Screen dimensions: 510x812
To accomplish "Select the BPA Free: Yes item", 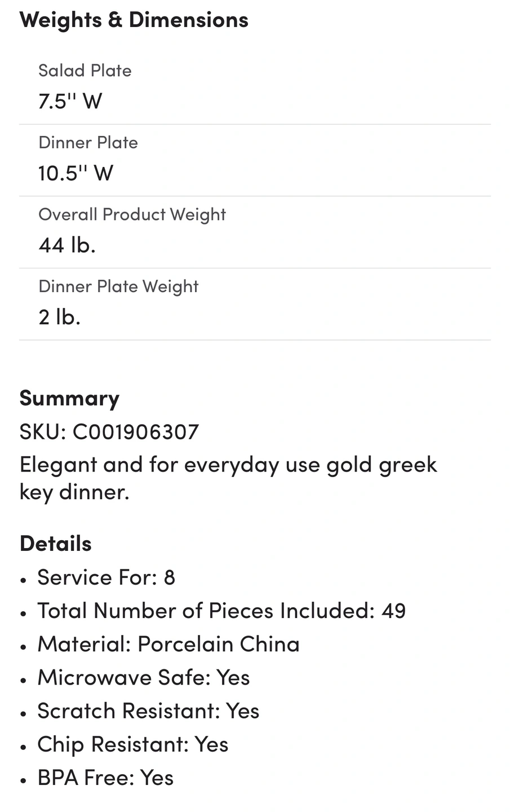I will [105, 778].
